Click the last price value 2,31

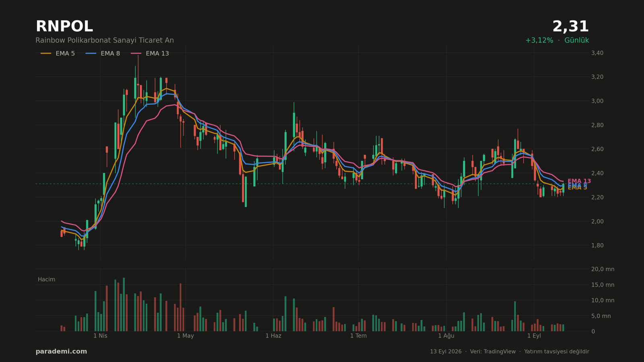[570, 27]
